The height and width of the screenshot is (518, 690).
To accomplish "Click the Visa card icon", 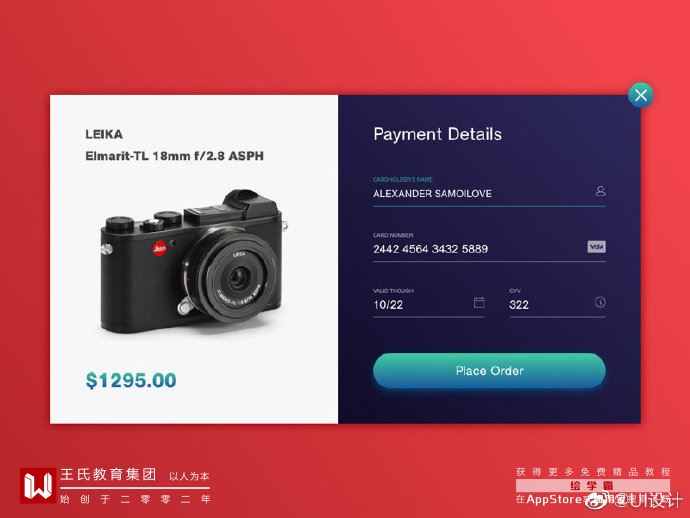I will tap(596, 246).
